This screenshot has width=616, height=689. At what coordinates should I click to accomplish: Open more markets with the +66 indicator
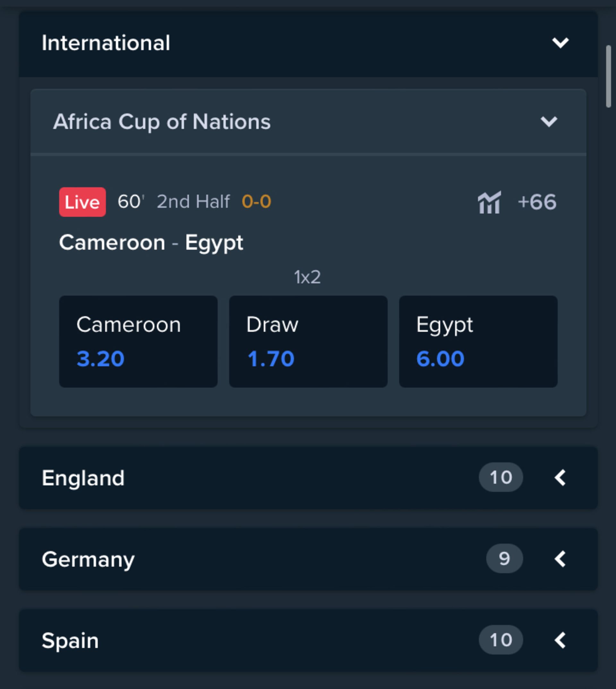[537, 202]
